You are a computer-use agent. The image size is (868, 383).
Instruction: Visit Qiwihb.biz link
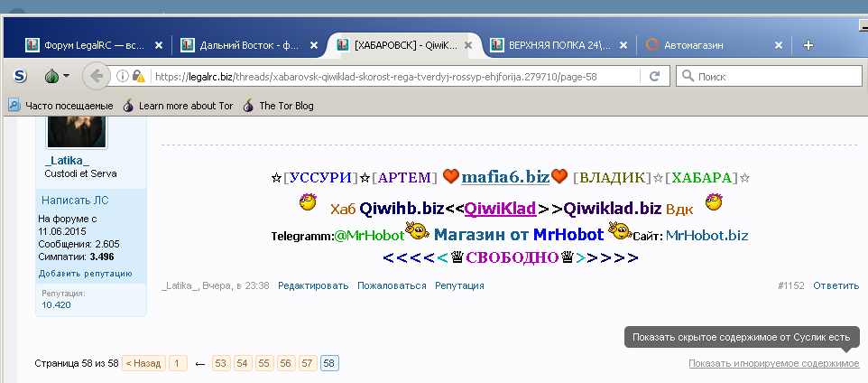click(402, 209)
